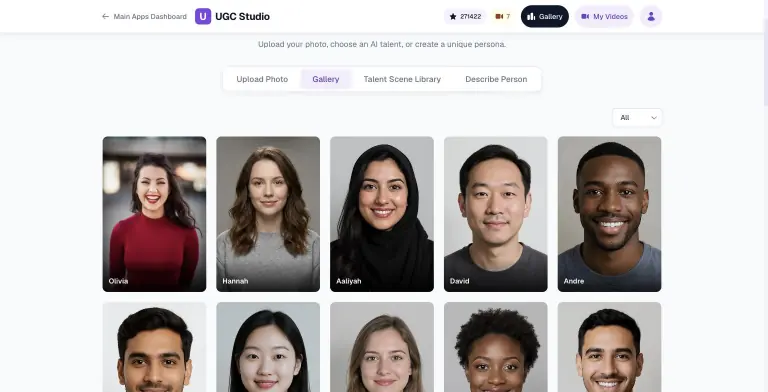Viewport: 768px width, 392px height.
Task: Select second-row woman with light brown hair
Action: (x=382, y=347)
